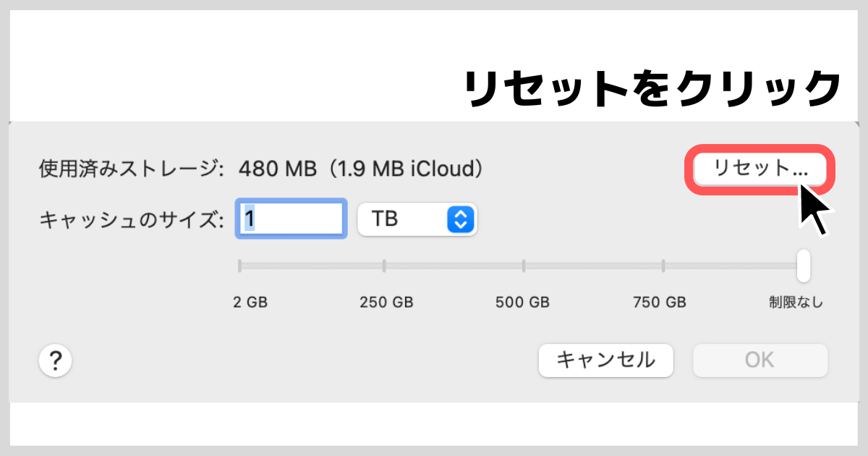Click the 480 MB storage value
Viewport: 868px width, 456px height.
[278, 169]
